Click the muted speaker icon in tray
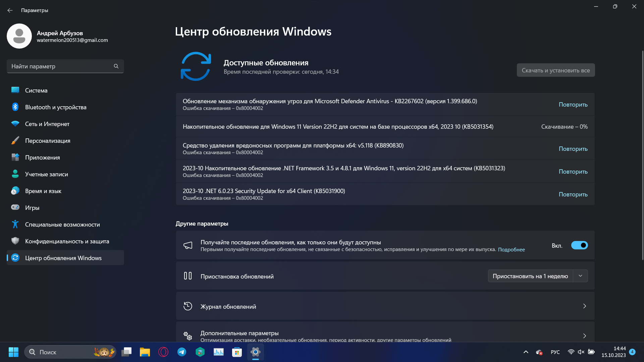644x362 pixels. tap(581, 352)
